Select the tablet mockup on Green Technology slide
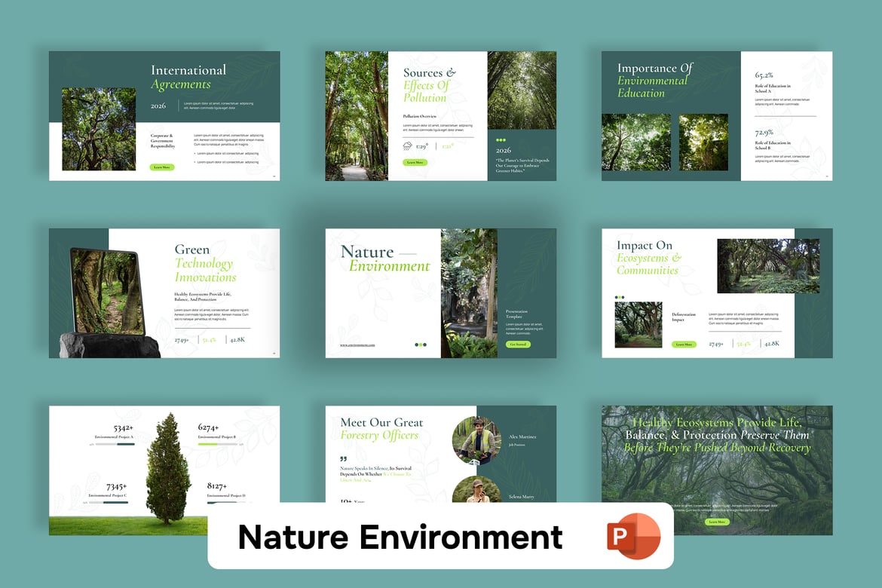This screenshot has height=588, width=882. click(x=107, y=292)
